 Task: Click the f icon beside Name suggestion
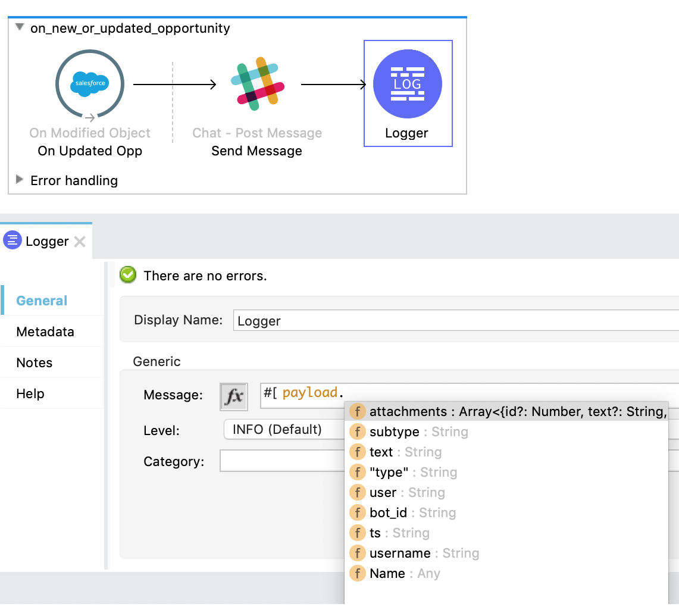pos(358,573)
